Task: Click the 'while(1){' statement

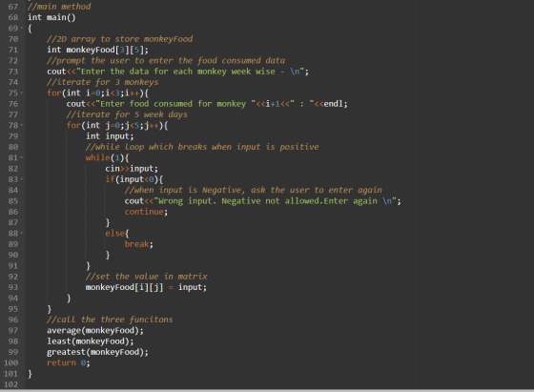Action: click(x=107, y=157)
